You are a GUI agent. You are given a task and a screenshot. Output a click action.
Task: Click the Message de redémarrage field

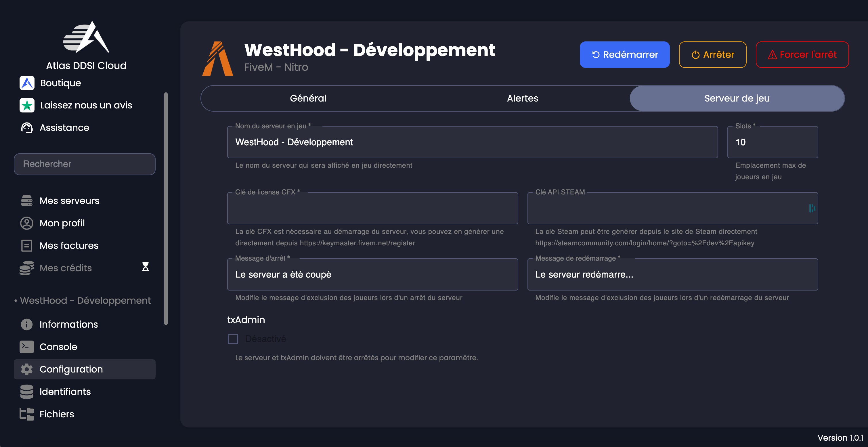coord(672,274)
